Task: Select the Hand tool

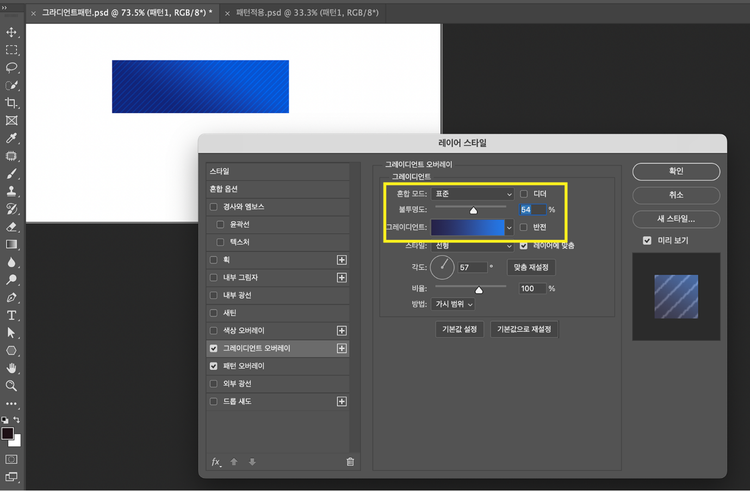Action: tap(11, 368)
